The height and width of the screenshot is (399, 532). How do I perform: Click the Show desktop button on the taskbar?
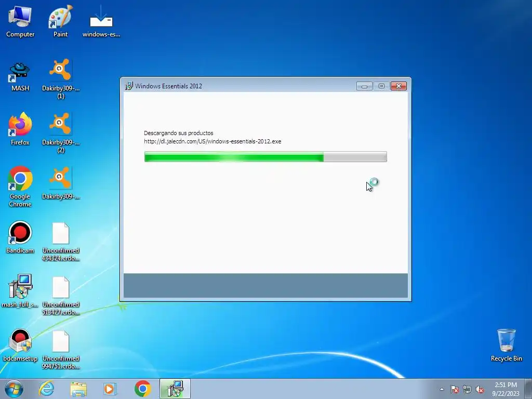528,389
